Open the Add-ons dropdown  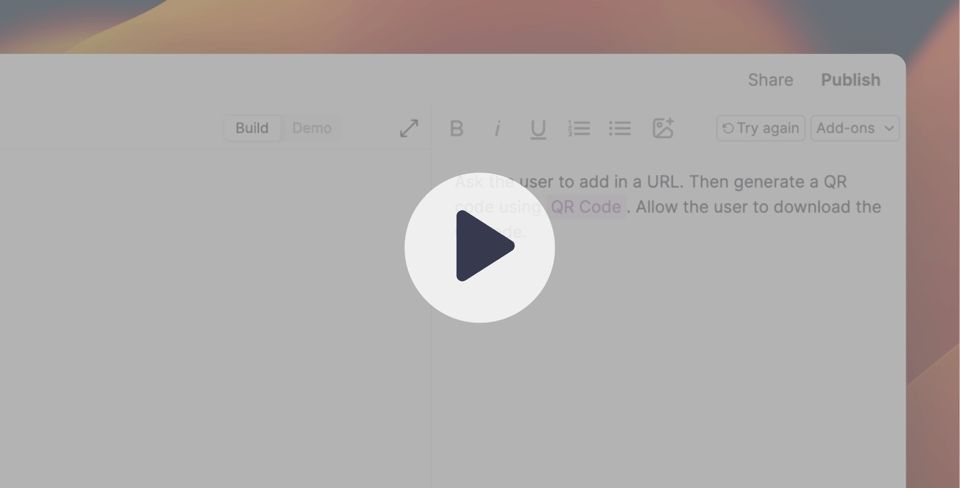[x=855, y=128]
